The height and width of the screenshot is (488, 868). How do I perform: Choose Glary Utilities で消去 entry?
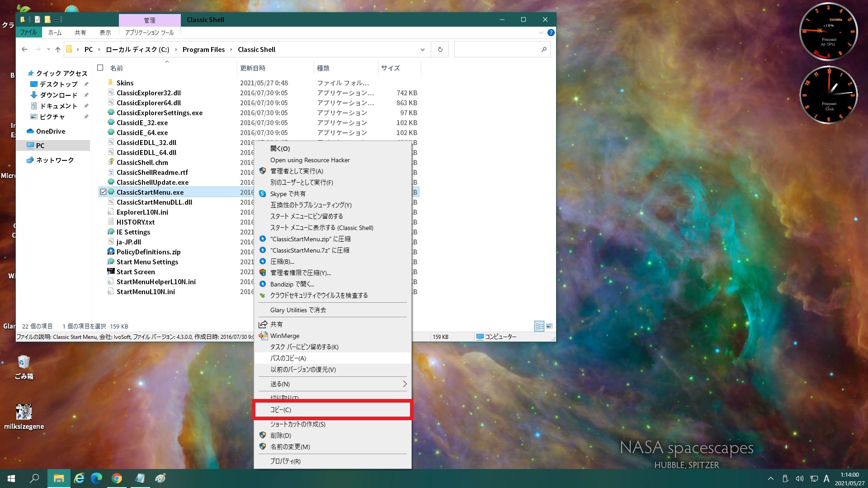[333, 310]
